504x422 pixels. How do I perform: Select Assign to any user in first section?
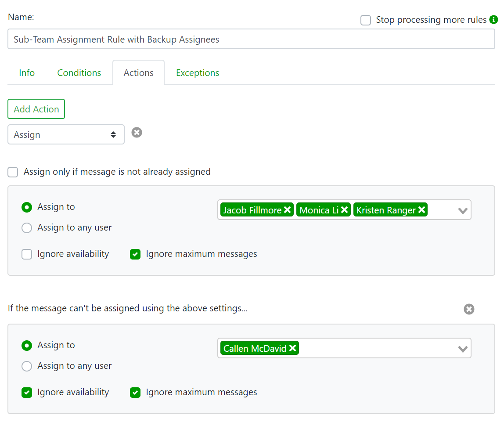point(27,228)
